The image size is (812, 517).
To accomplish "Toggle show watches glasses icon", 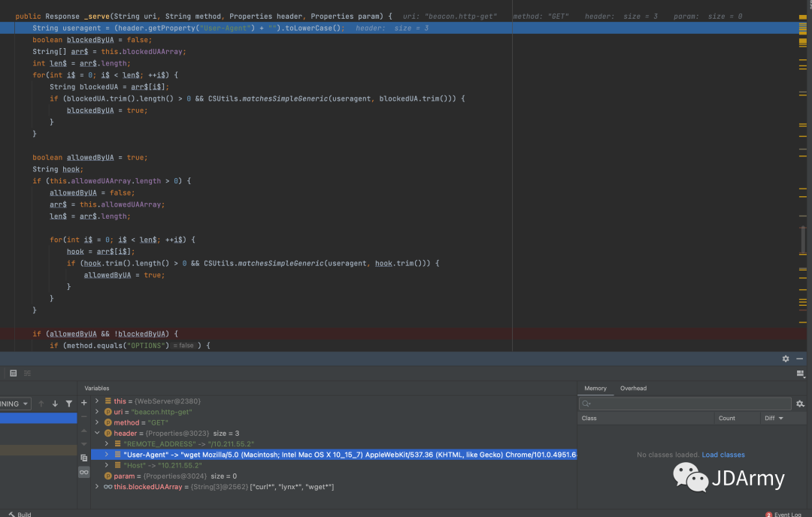I will (84, 472).
